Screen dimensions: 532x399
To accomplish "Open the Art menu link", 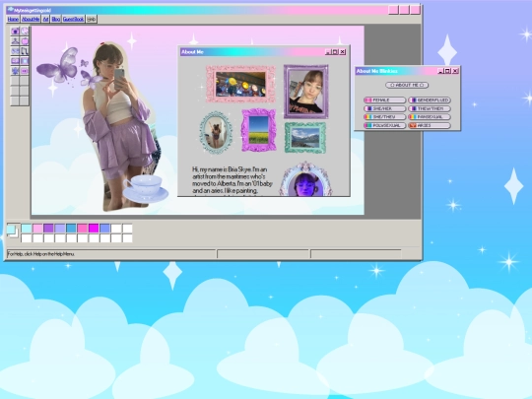I will (x=45, y=20).
